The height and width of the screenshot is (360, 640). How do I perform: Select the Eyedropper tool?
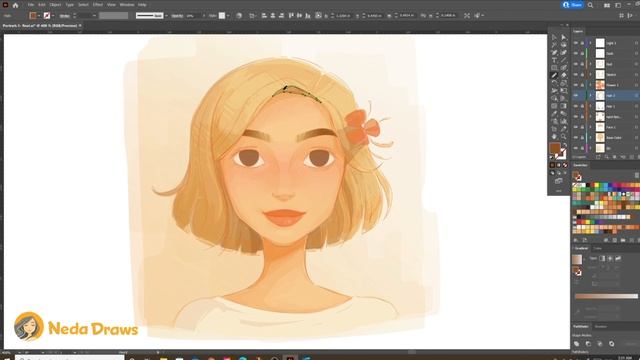(554, 113)
